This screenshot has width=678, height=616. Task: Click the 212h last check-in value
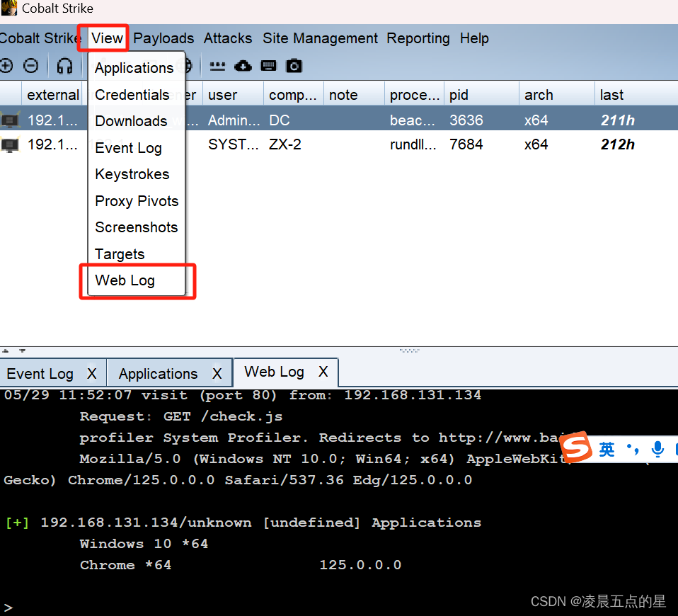tap(617, 144)
